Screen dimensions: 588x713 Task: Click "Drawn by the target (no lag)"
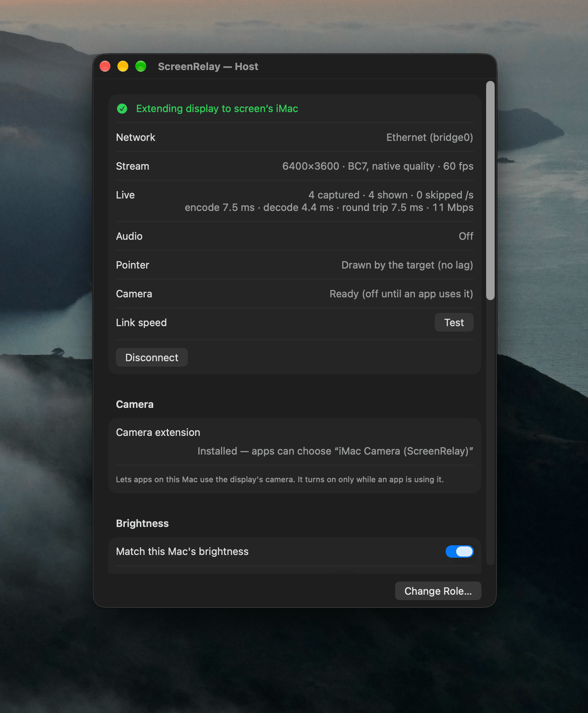pyautogui.click(x=407, y=265)
